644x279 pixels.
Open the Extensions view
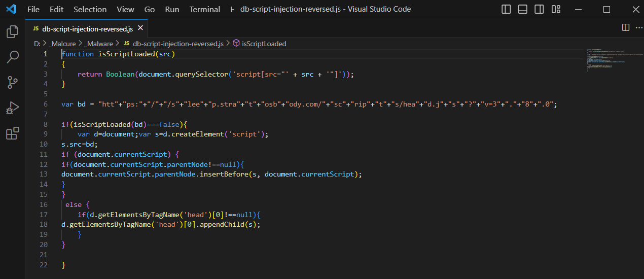[x=12, y=133]
